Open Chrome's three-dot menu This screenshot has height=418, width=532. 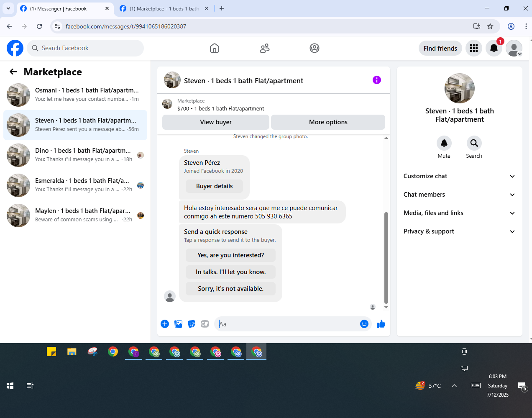(x=526, y=26)
